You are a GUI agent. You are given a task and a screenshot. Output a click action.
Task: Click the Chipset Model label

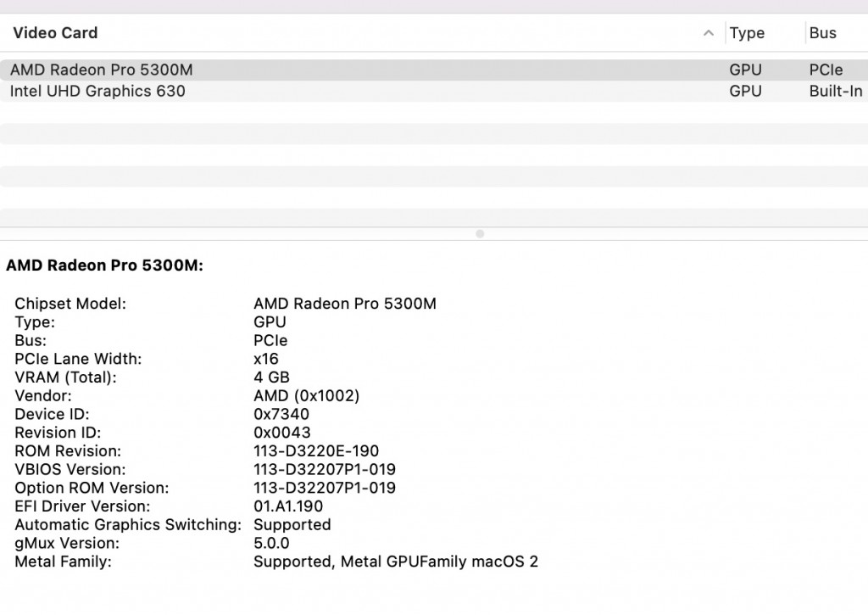[x=70, y=304]
